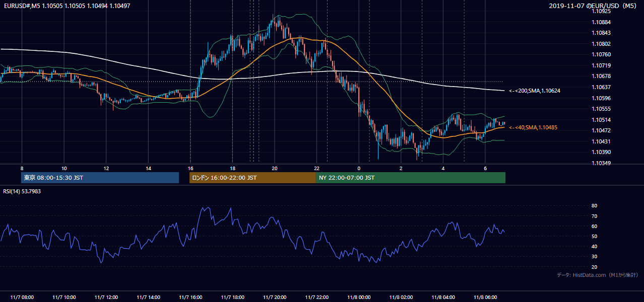This screenshot has width=644, height=302.
Task: Click hour label 20 under price chart
Action: [x=275, y=168]
